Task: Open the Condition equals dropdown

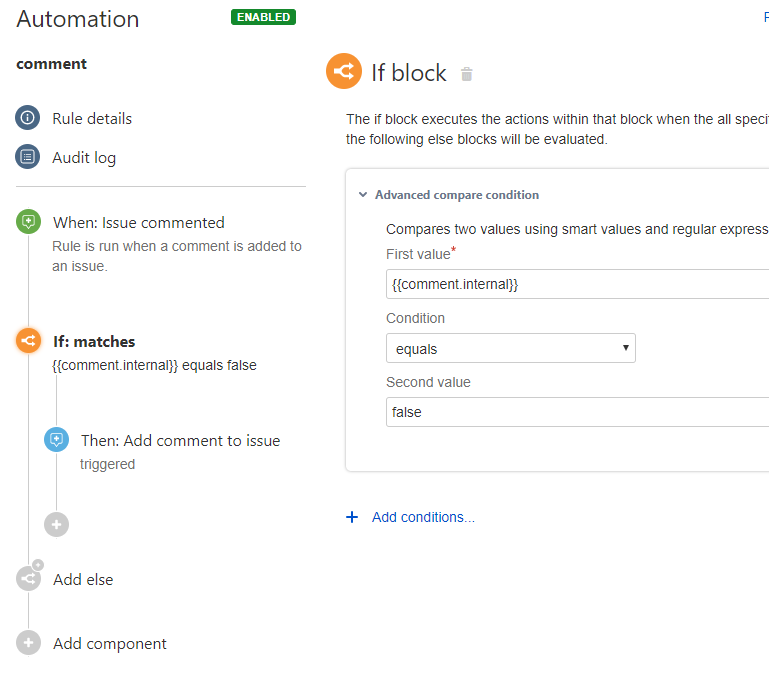Action: [x=510, y=348]
